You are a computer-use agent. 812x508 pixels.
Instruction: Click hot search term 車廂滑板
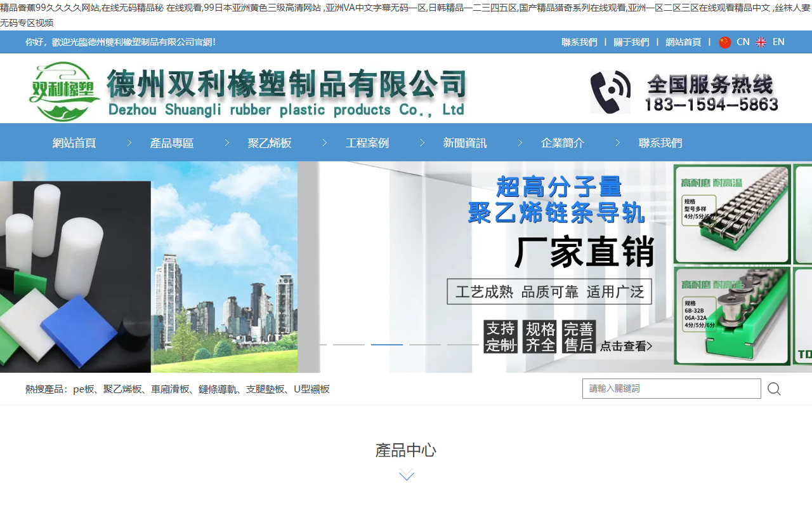[170, 389]
